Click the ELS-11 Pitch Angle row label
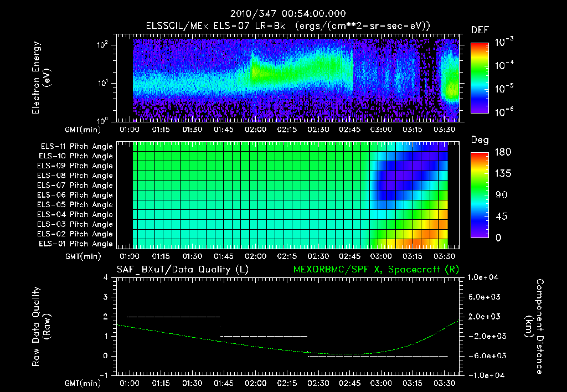Viewport: 567px width, 392px height. [76, 147]
